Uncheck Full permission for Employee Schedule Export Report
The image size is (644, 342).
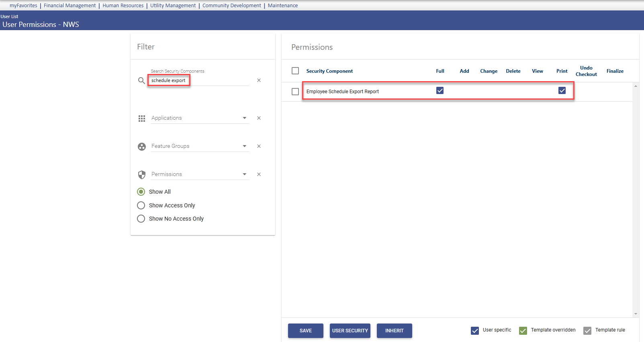440,90
